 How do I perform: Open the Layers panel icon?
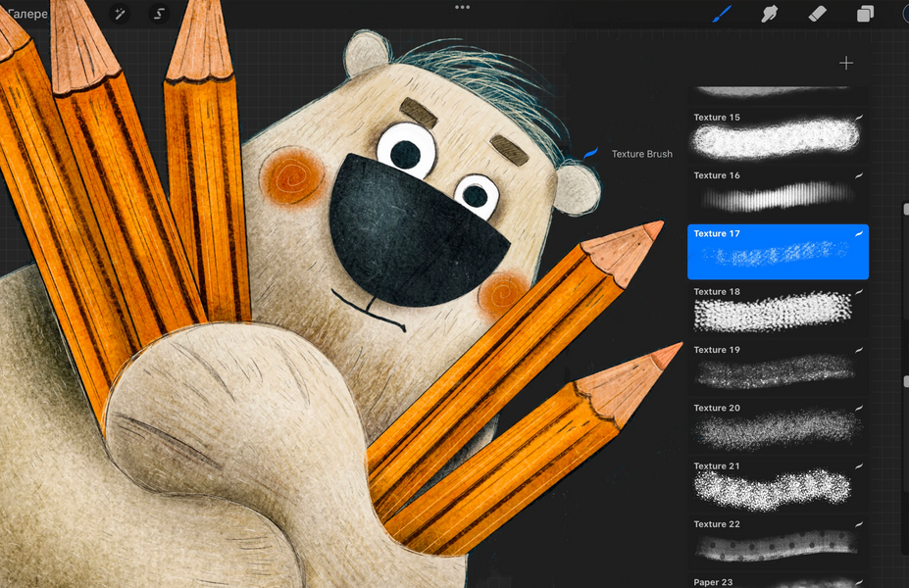pos(865,14)
